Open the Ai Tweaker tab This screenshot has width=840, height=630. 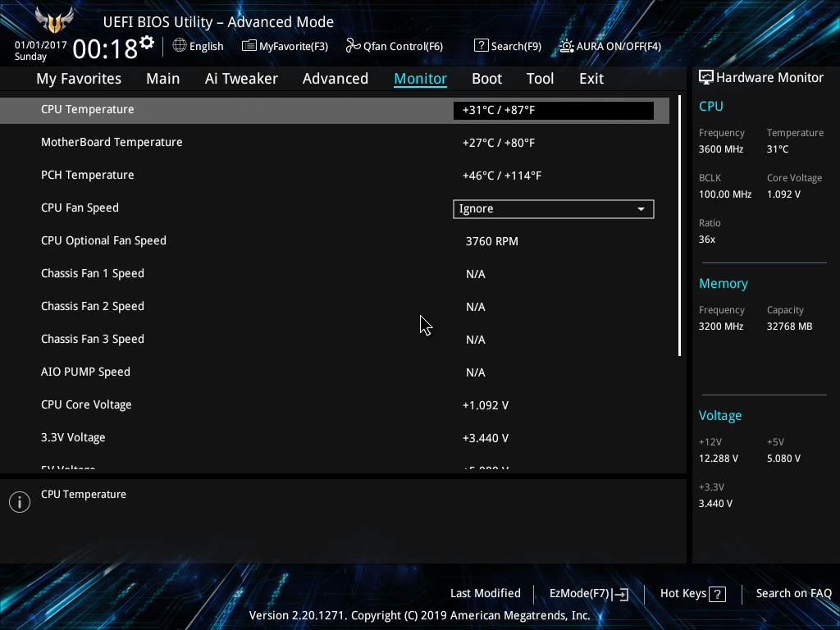[241, 79]
